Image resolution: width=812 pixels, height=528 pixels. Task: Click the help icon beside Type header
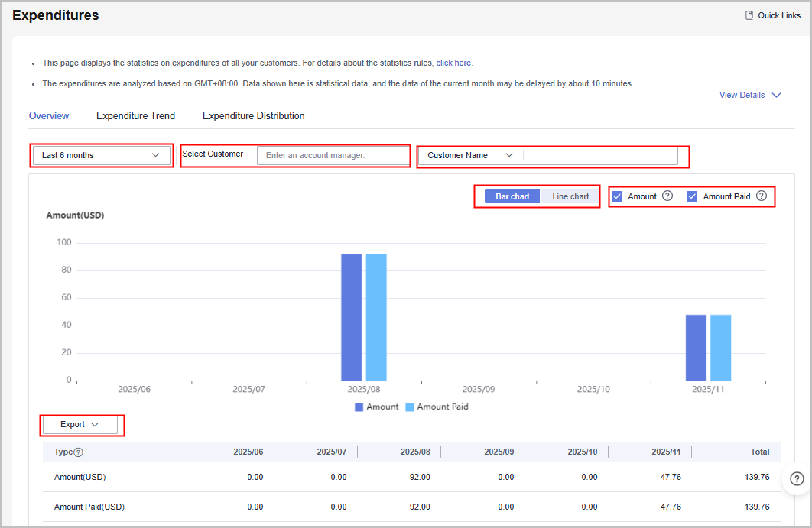pos(78,452)
